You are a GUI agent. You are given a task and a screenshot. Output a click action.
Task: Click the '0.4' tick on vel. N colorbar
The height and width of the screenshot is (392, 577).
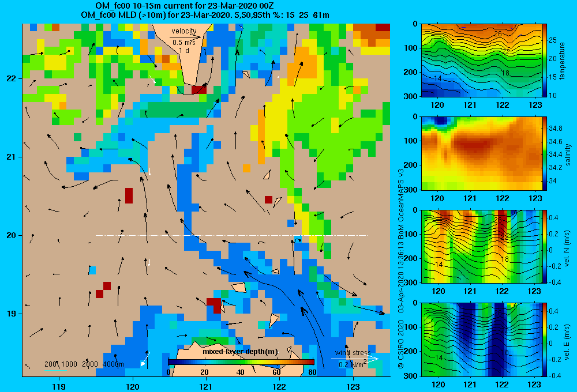(x=553, y=218)
